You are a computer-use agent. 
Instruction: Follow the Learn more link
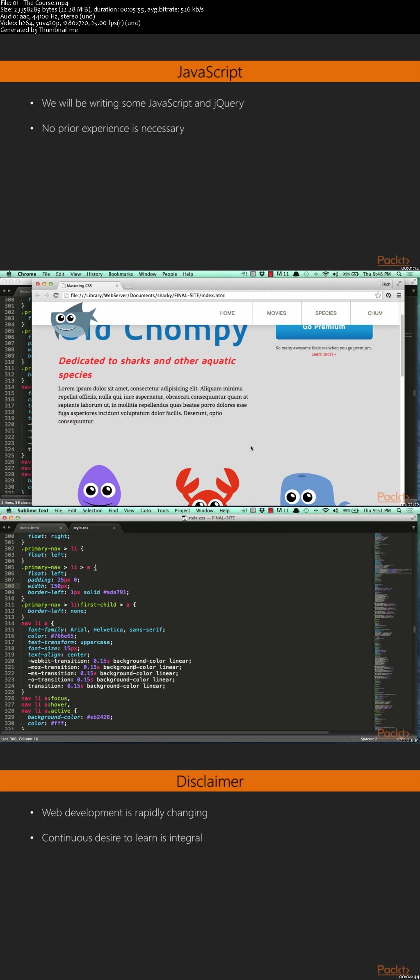(x=324, y=354)
